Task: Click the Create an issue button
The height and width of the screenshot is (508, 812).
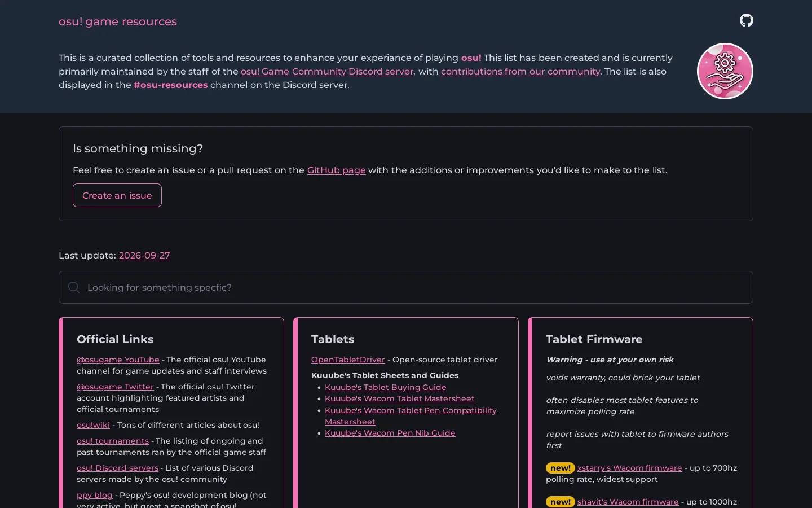Action: pos(117,195)
